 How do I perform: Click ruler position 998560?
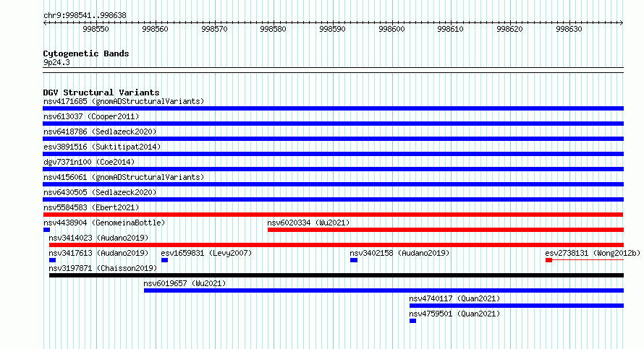[155, 29]
